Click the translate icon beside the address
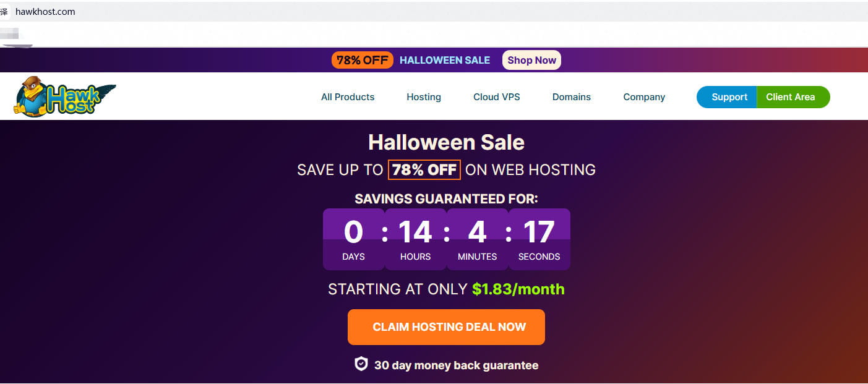The image size is (868, 384). (x=4, y=12)
